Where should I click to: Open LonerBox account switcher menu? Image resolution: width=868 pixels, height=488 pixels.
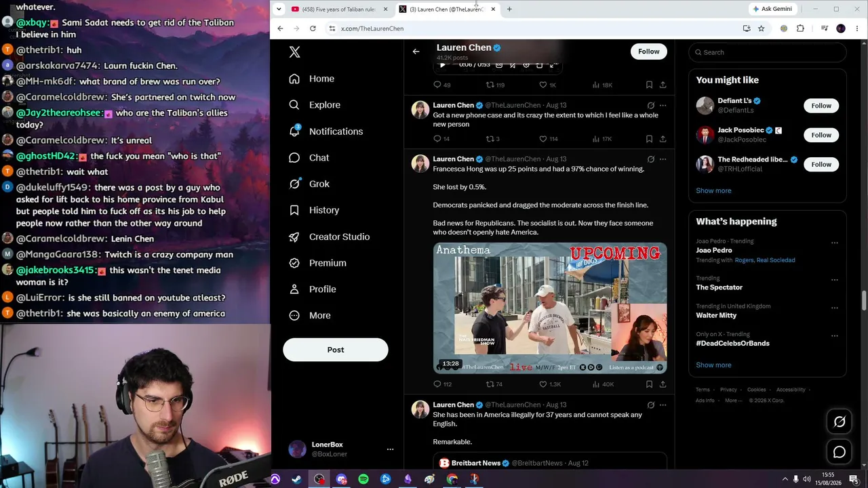390,449
